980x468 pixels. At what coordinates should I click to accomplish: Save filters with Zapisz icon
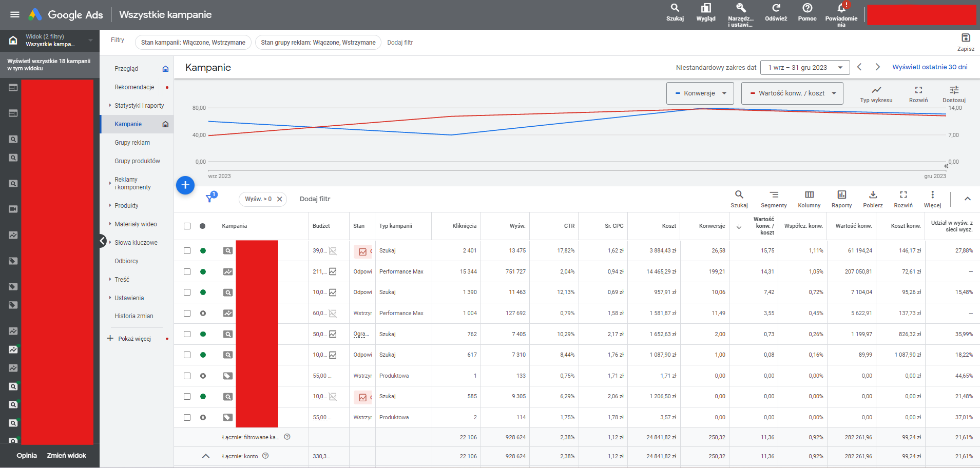coord(966,42)
